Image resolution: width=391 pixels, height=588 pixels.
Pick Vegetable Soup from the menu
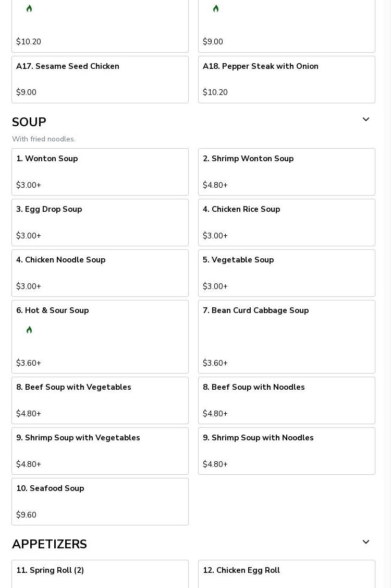pos(287,273)
